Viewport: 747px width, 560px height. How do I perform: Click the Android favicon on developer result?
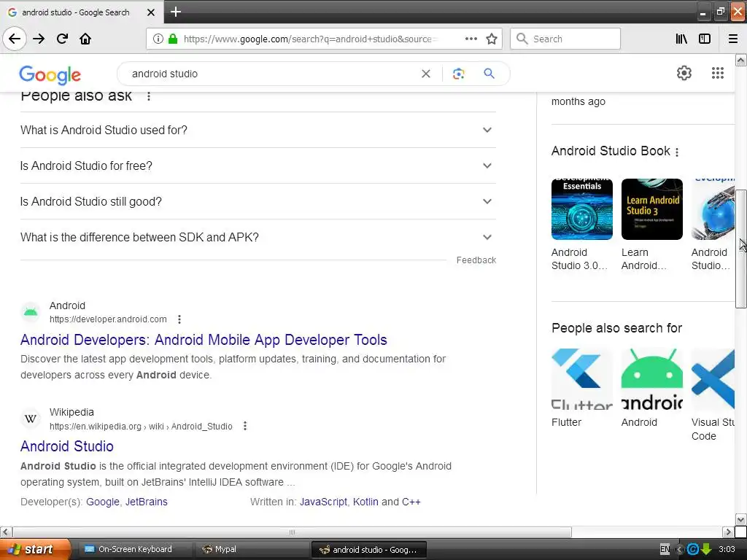[31, 312]
